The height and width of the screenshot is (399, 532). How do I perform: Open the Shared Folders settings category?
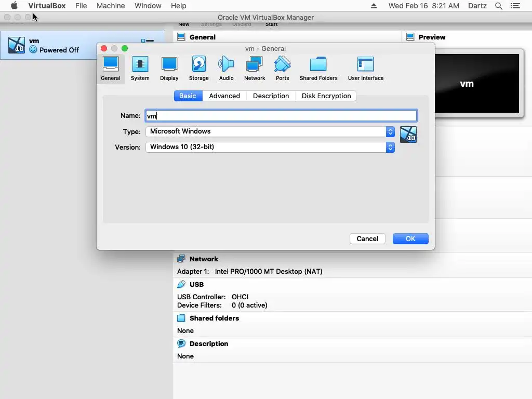pyautogui.click(x=318, y=68)
